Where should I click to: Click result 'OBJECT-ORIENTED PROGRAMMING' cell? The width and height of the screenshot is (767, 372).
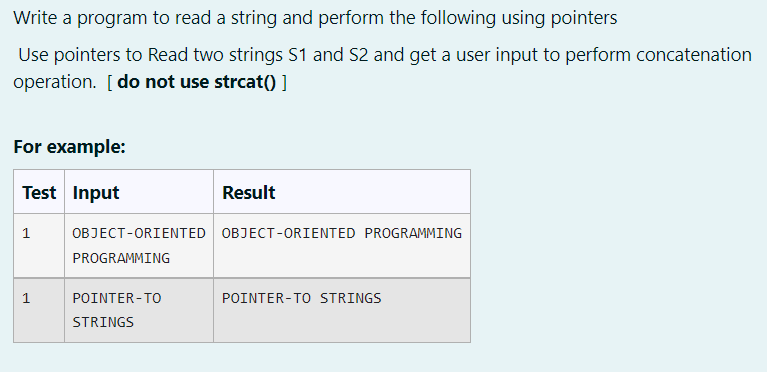(342, 233)
